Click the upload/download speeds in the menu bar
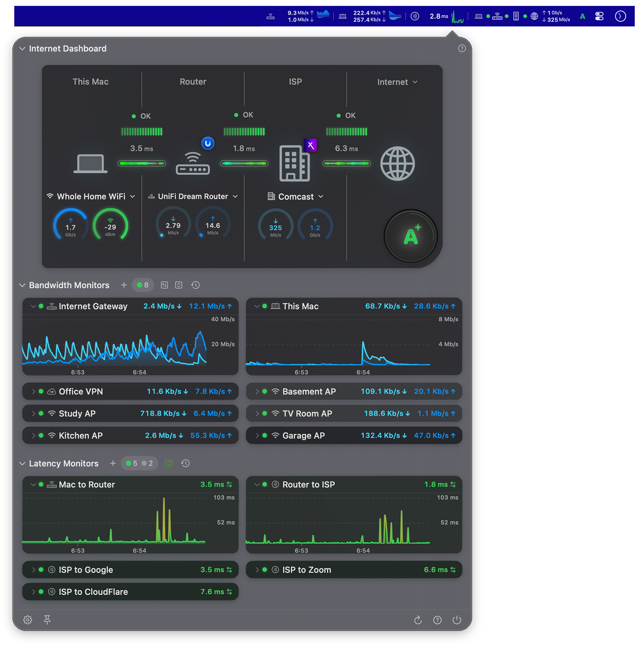Screen dimensions: 644x648 coord(300,16)
